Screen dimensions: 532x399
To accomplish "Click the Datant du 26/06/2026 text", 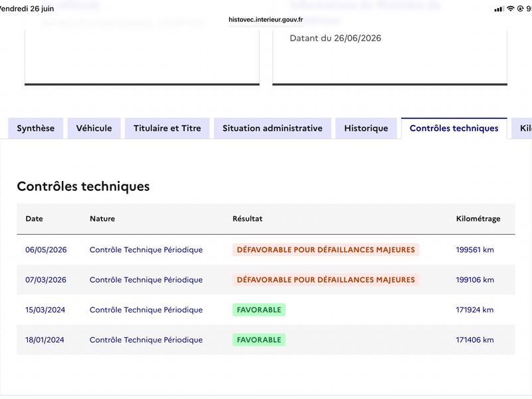I will tap(335, 38).
